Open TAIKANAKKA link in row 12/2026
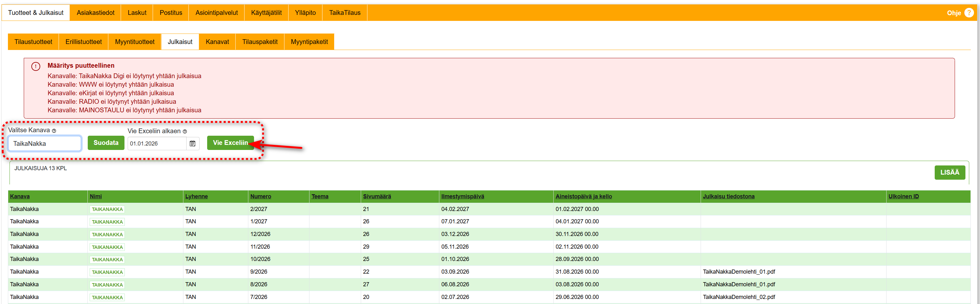Screen dimensions: 980x304 107,234
